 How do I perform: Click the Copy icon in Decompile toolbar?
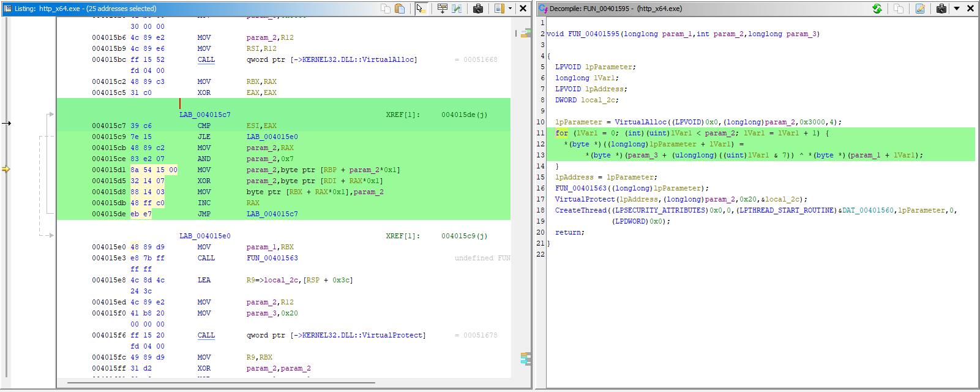pyautogui.click(x=899, y=9)
